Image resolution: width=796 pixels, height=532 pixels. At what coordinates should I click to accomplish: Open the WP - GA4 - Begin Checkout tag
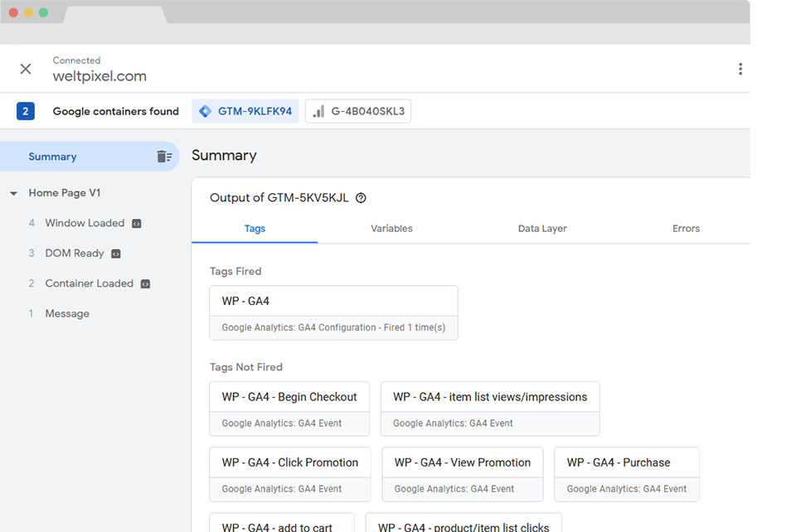coord(289,408)
